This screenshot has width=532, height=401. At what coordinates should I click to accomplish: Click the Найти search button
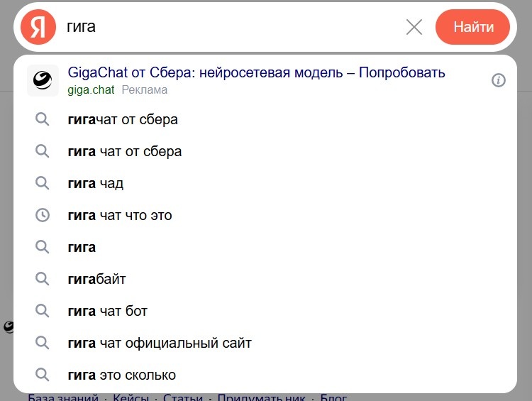(x=472, y=27)
